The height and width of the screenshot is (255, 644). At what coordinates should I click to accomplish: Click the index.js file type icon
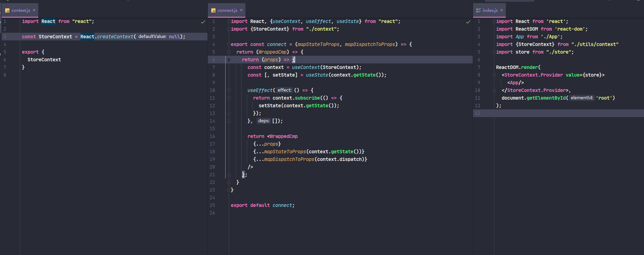479,10
